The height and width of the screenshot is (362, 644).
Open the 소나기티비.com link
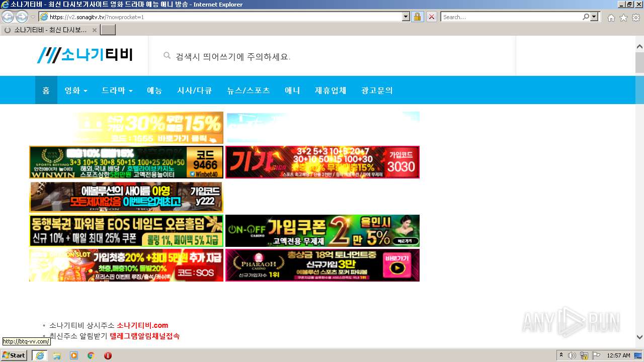click(x=142, y=325)
